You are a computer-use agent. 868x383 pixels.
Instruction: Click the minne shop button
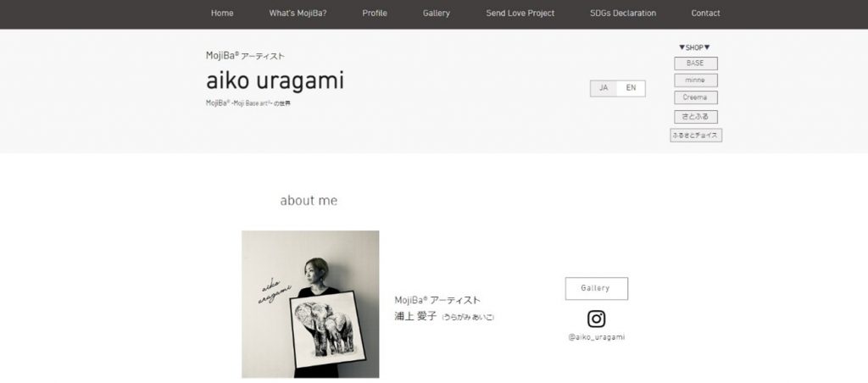(696, 80)
